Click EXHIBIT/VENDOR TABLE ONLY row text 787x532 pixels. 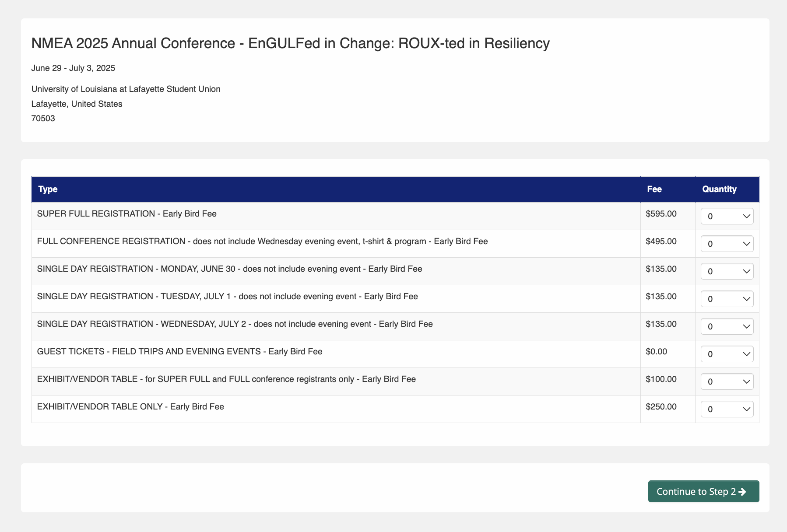[x=130, y=407]
